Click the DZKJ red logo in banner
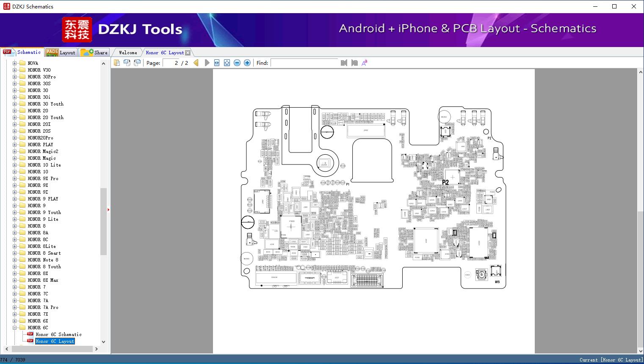644x364 pixels. click(77, 29)
